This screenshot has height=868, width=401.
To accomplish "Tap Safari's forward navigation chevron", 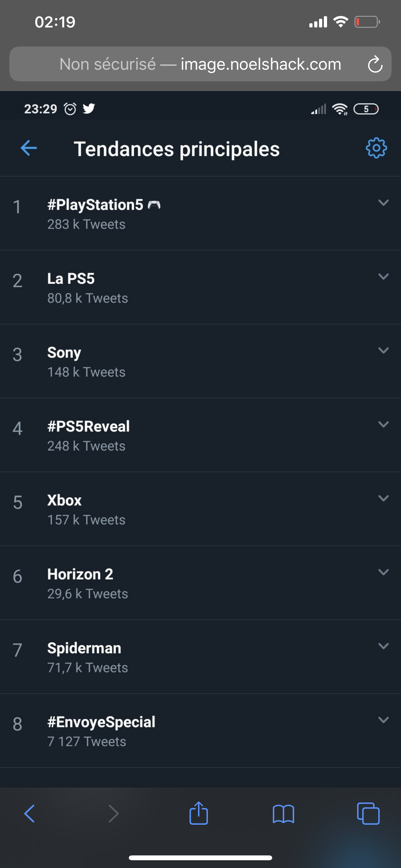I will point(114,814).
